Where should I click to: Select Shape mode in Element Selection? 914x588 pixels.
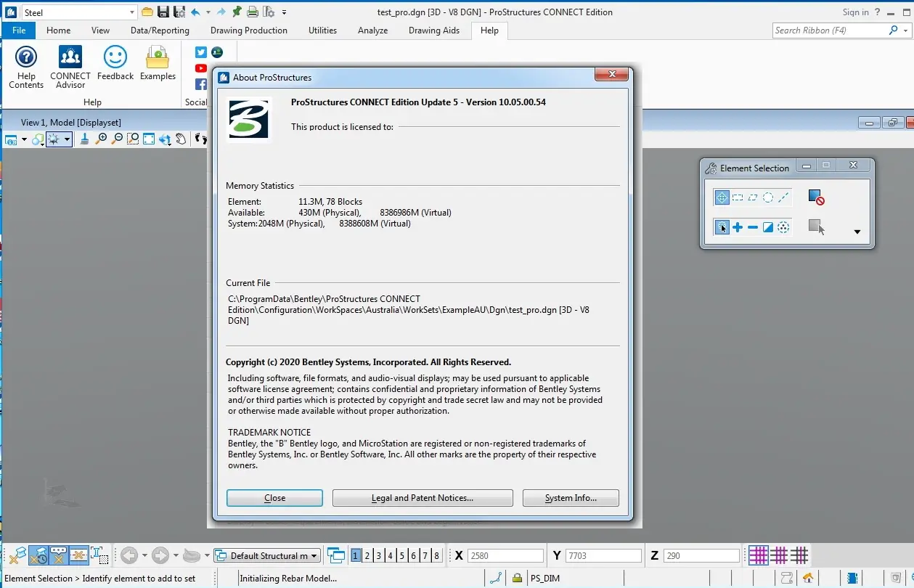coord(753,197)
